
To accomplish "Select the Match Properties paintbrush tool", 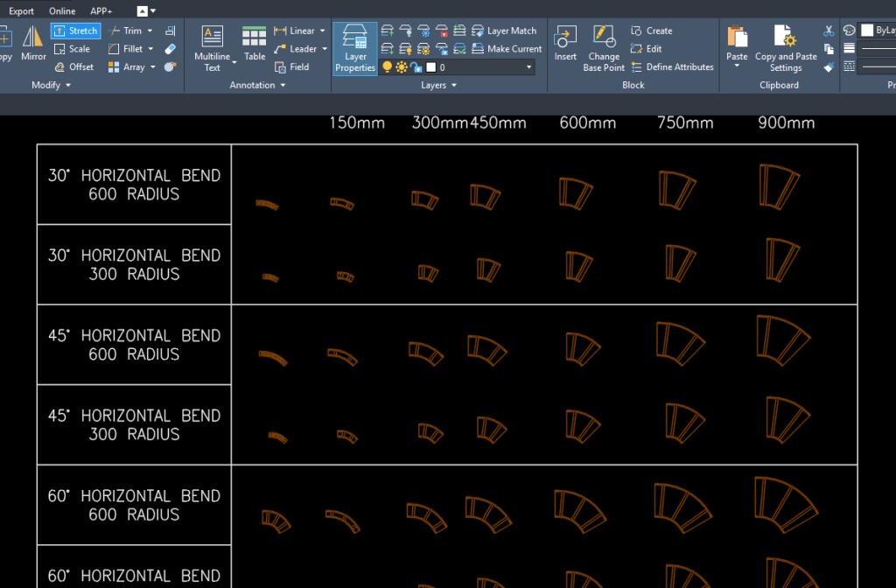I will [x=829, y=66].
